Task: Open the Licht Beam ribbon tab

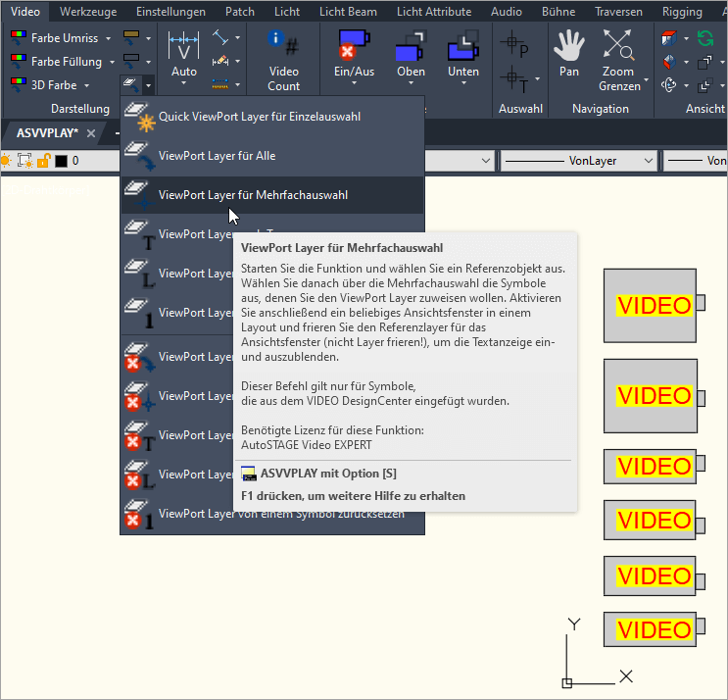Action: click(x=348, y=12)
